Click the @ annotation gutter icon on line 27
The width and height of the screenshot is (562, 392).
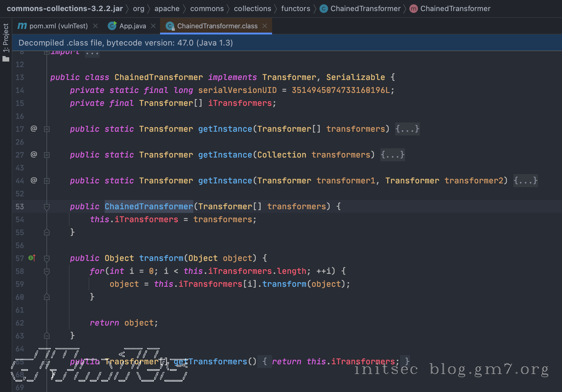coord(34,154)
